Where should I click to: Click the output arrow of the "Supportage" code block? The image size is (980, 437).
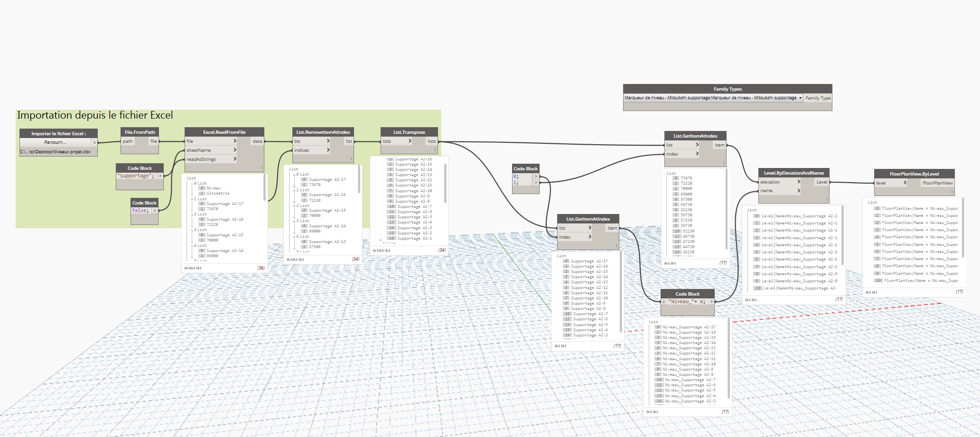tap(160, 176)
